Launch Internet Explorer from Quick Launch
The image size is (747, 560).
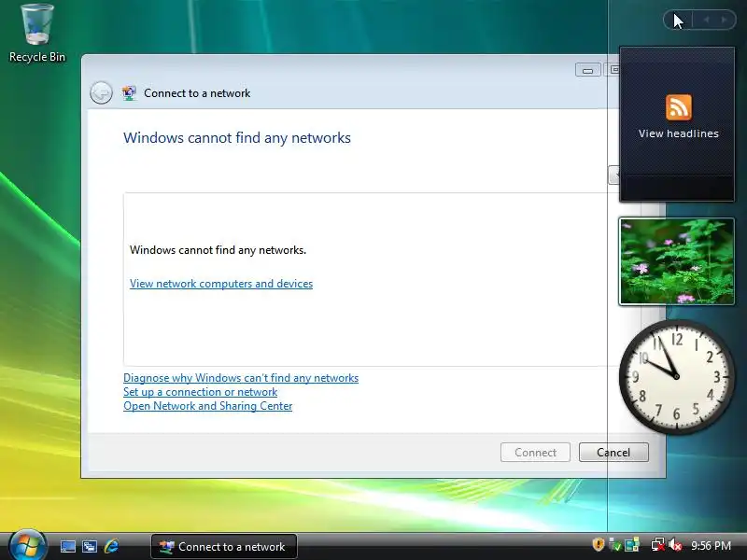click(111, 546)
